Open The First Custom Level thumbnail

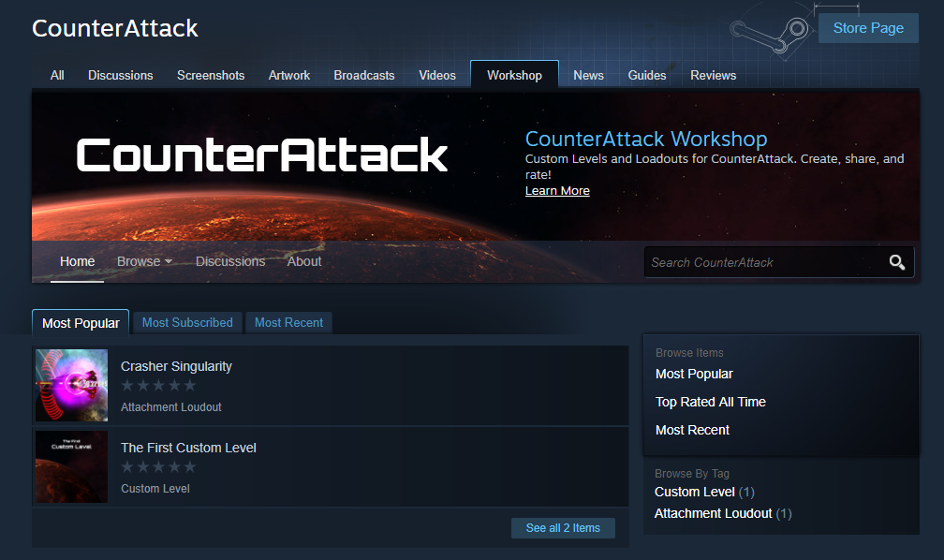71,466
